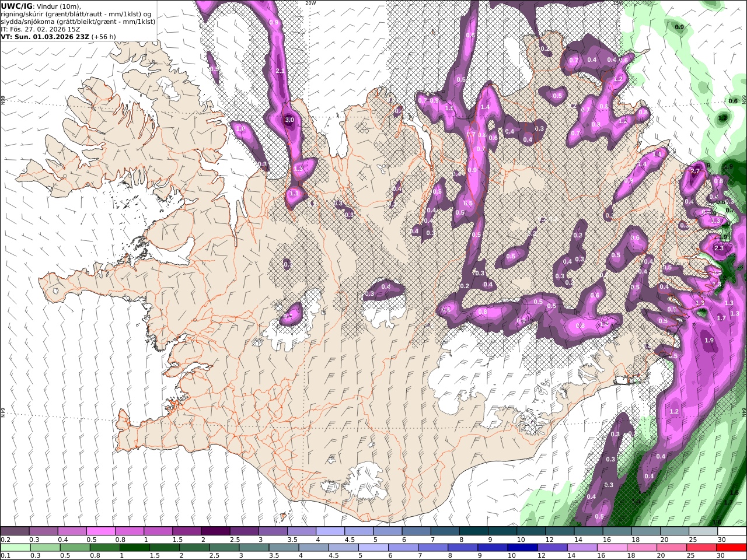Click the "0.2" legend scale label
747x560 pixels.
click(x=6, y=540)
